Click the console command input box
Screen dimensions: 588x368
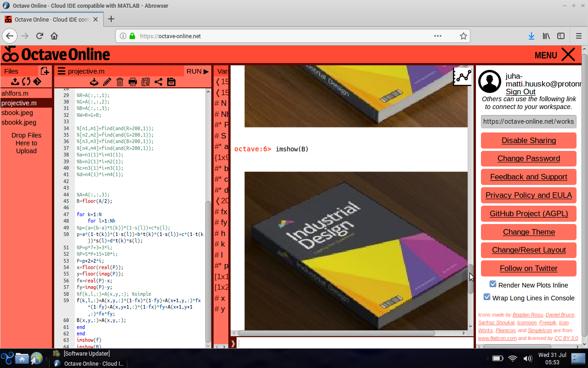tap(355, 343)
